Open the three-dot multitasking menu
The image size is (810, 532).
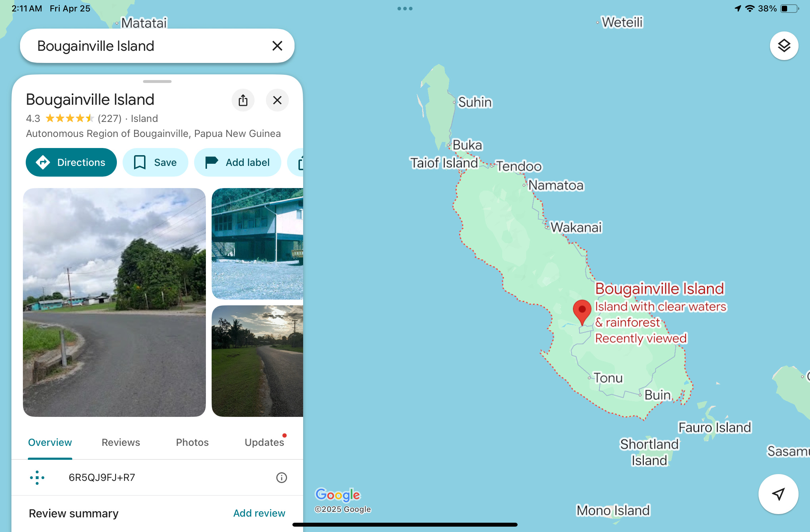coord(405,9)
